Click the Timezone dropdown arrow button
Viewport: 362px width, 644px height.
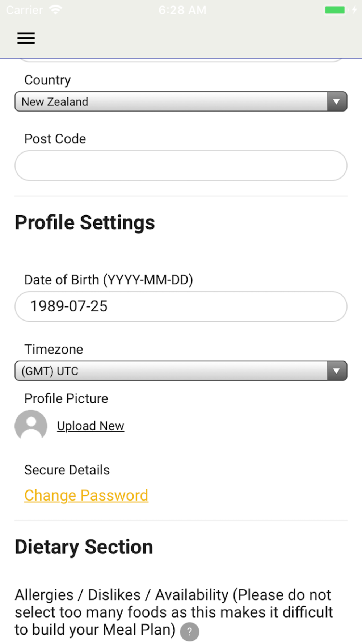point(337,371)
